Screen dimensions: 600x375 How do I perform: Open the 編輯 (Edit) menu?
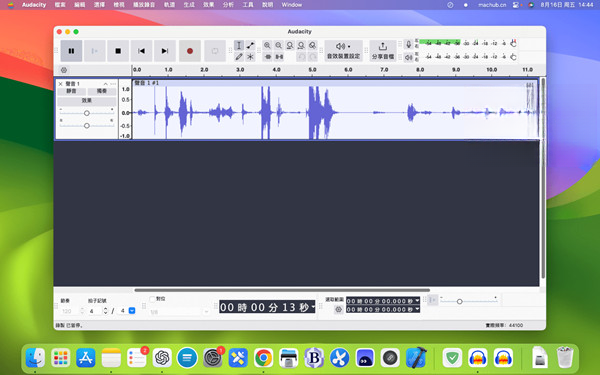(80, 5)
